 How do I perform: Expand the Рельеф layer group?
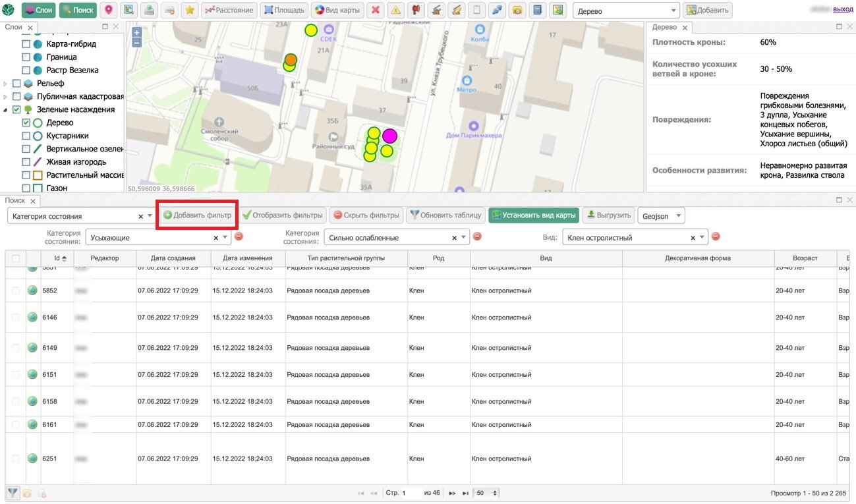click(6, 84)
